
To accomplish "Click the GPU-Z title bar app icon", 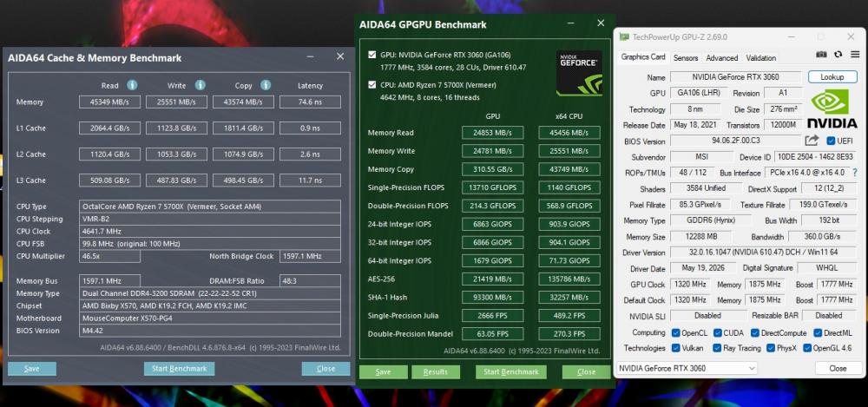I will [x=624, y=37].
